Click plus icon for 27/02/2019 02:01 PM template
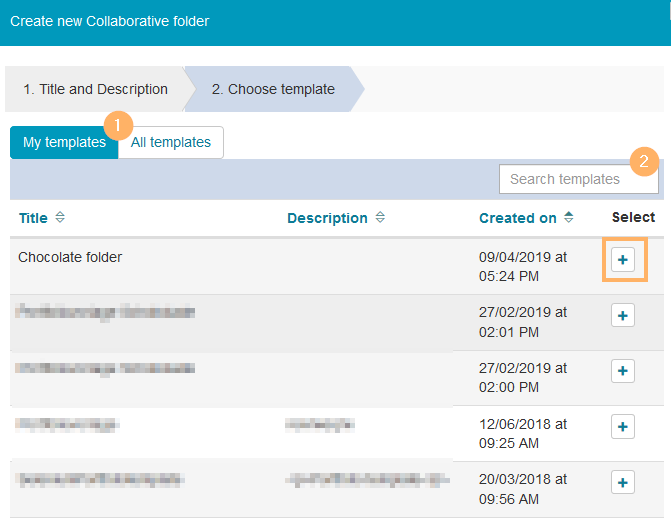Image resolution: width=671 pixels, height=519 pixels. pyautogui.click(x=622, y=316)
